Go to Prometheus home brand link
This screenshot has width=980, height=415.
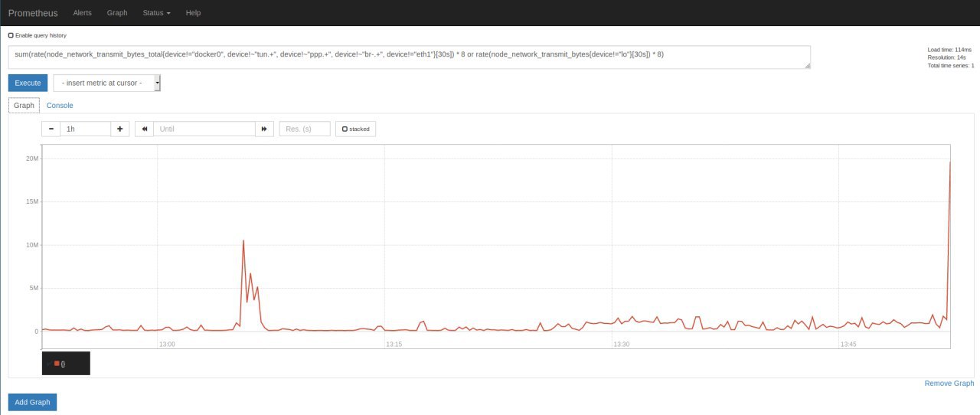pos(33,13)
